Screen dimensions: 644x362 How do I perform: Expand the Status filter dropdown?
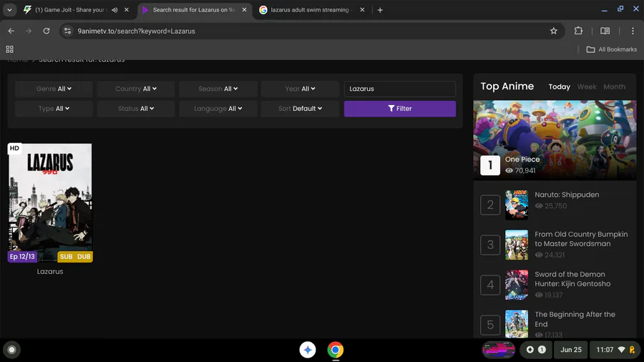(136, 108)
